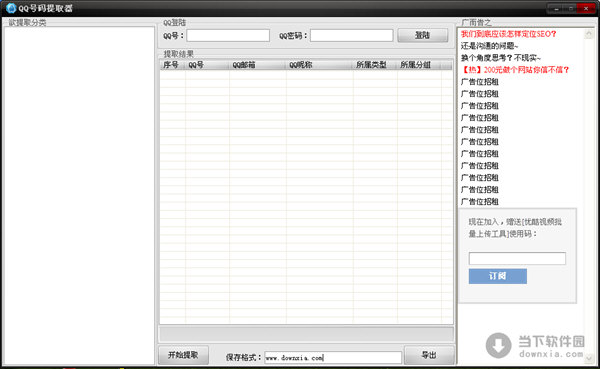Focus the QQ号 input field
600x369 pixels.
coord(228,36)
